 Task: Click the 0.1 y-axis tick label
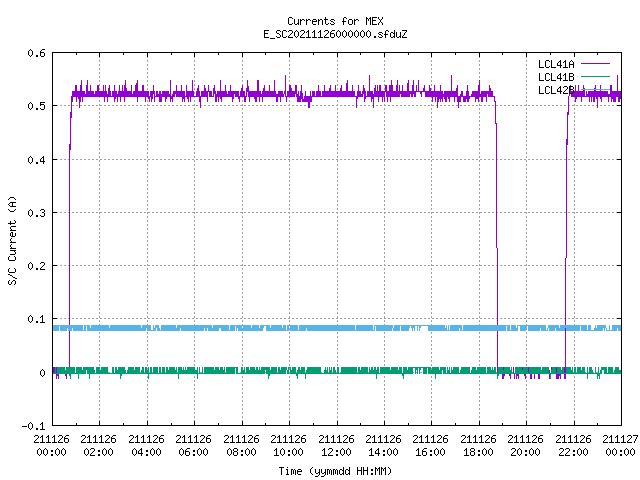pos(36,319)
